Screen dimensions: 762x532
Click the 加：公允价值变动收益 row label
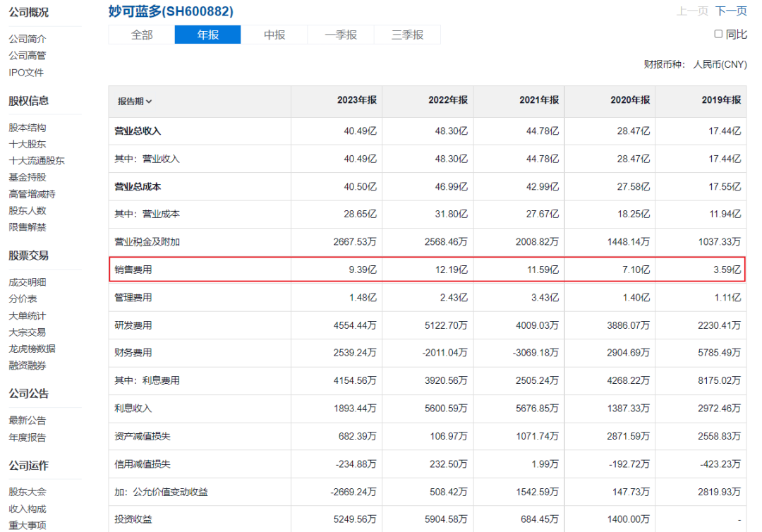(161, 492)
